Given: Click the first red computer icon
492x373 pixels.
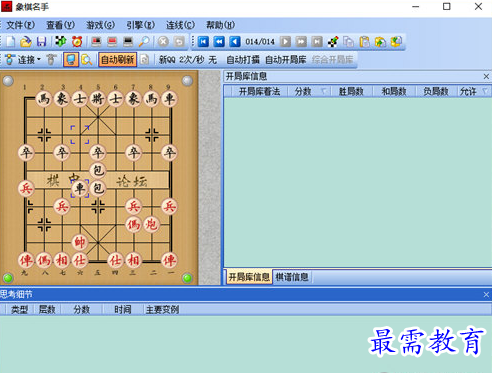Looking at the screenshot, I should click(x=96, y=42).
